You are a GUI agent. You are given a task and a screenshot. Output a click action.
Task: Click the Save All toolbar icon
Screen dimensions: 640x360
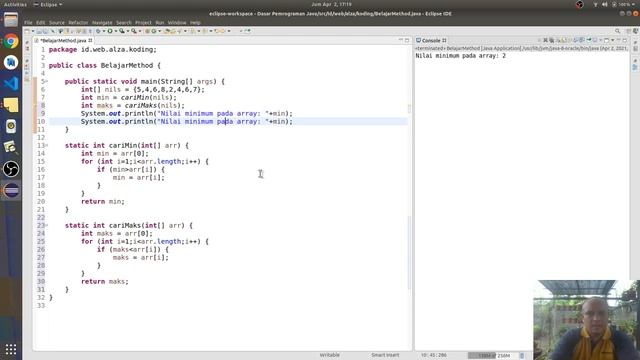pyautogui.click(x=45, y=31)
